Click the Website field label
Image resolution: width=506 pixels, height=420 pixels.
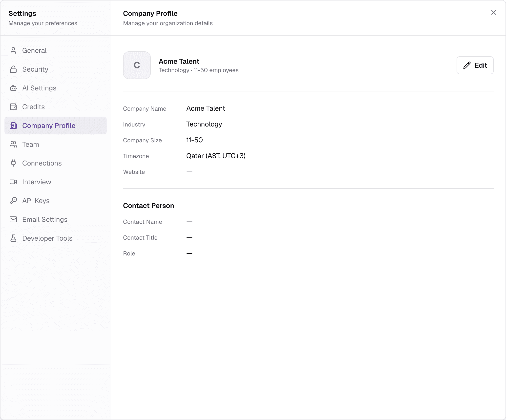click(x=134, y=172)
